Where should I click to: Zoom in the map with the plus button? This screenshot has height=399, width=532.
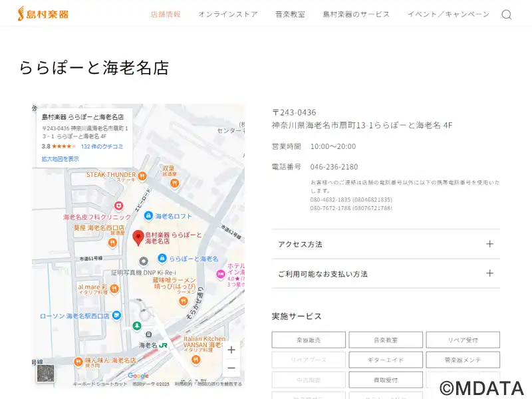231,350
